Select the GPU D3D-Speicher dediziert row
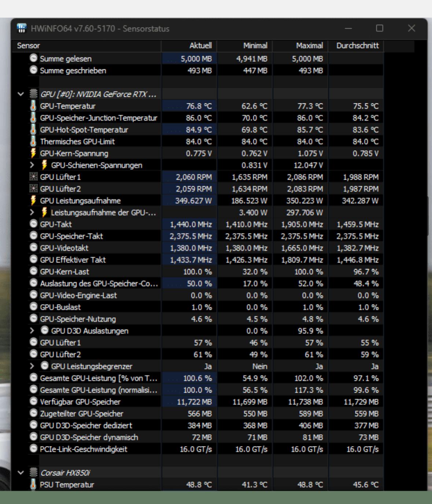The width and height of the screenshot is (432, 504). (198, 425)
